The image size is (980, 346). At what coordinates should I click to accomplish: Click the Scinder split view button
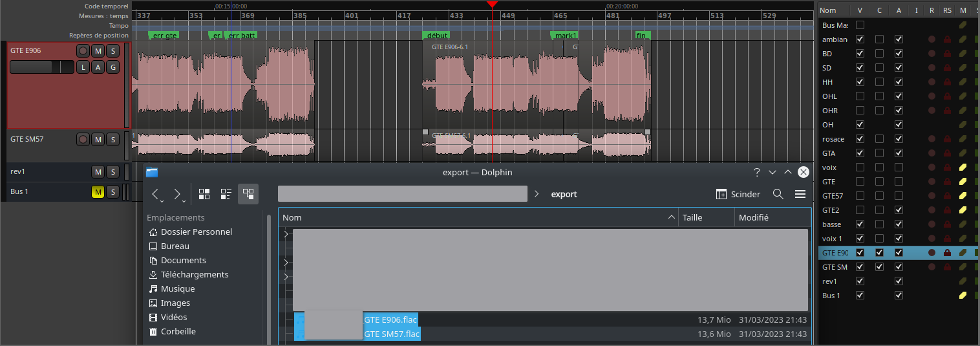(x=738, y=194)
